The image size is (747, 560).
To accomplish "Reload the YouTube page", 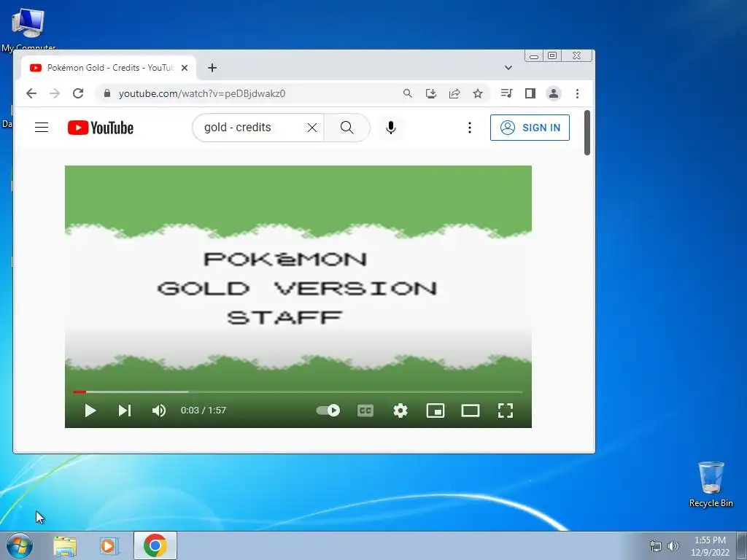I will [x=78, y=93].
